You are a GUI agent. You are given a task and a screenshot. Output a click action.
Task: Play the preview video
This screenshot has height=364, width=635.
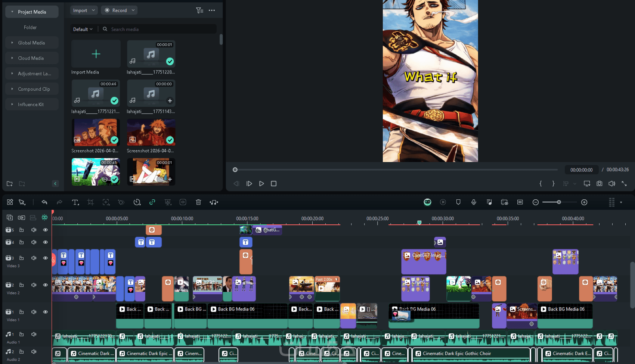[261, 184]
